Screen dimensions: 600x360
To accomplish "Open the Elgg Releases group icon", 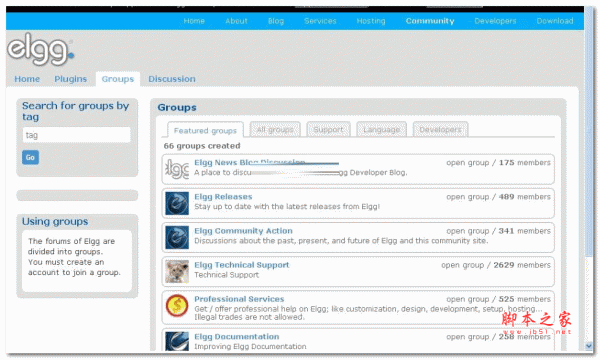I will coord(177,203).
